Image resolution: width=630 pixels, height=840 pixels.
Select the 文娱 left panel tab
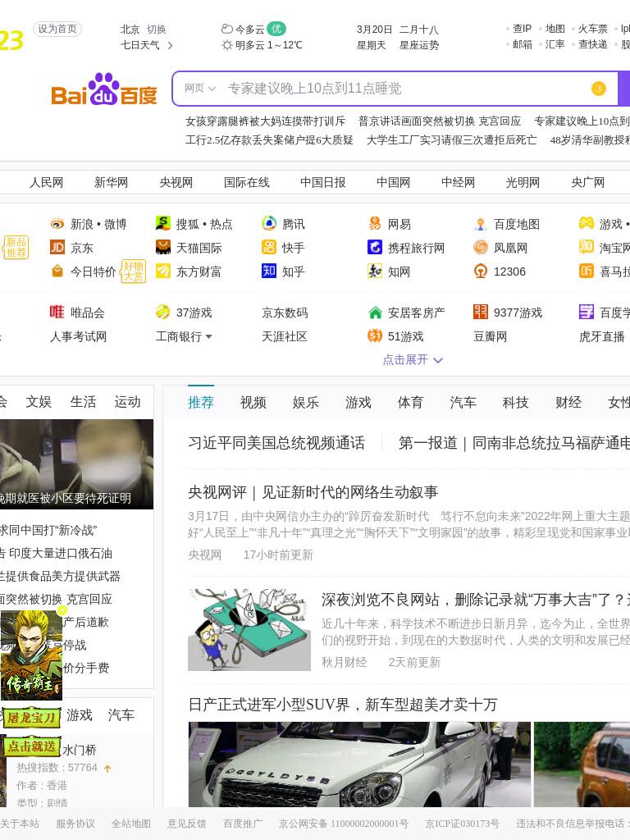pyautogui.click(x=39, y=402)
